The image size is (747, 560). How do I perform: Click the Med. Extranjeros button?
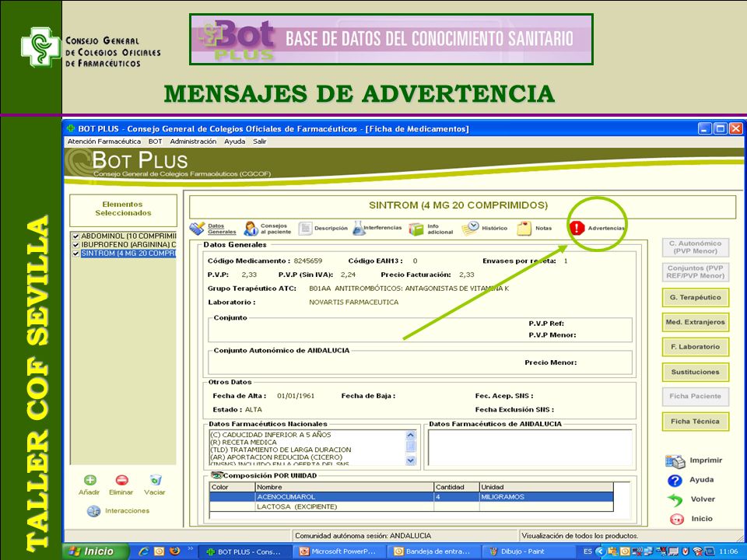coord(695,322)
